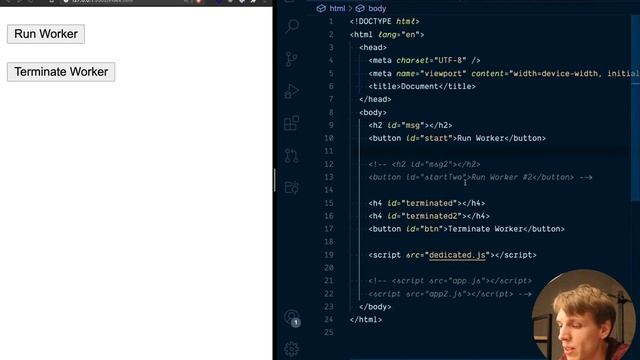Click the closing </head> tag line
Image resolution: width=640 pixels, height=360 pixels.
(x=375, y=99)
